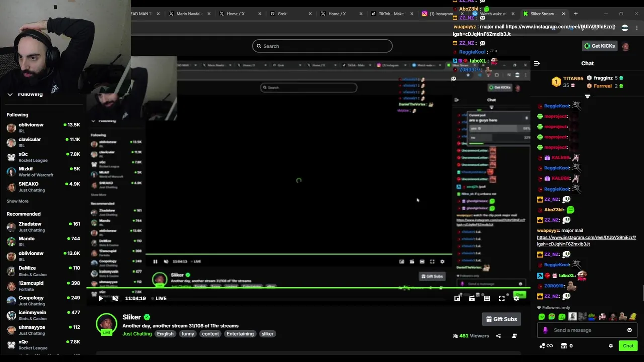
Task: Expand the gifter leaderboard chevron
Action: pyautogui.click(x=587, y=96)
